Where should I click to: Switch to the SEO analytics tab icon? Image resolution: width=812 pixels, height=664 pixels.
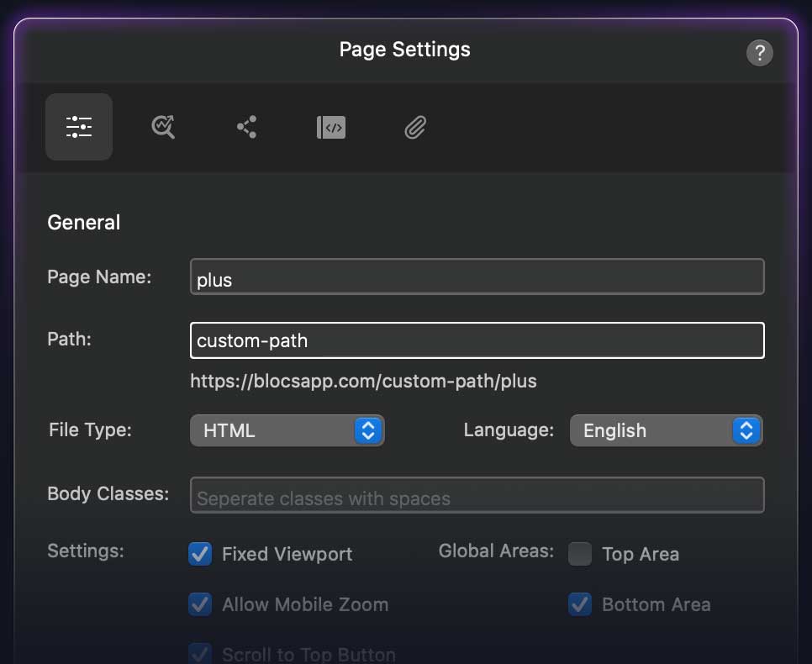tap(163, 127)
